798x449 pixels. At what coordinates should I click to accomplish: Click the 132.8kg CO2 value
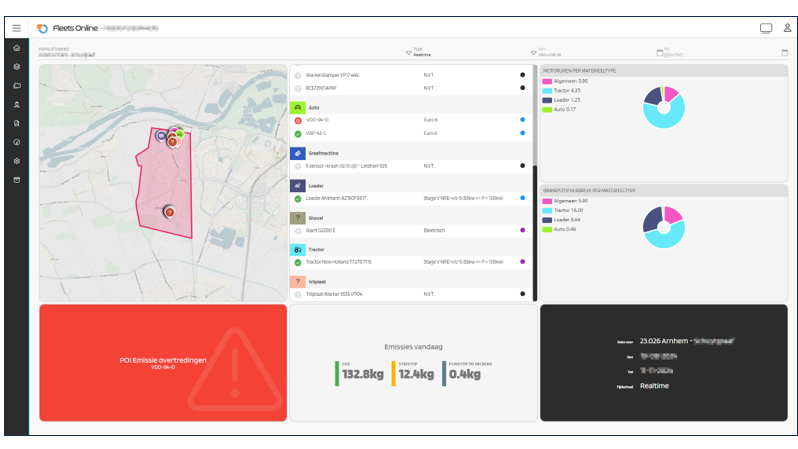[x=362, y=374]
